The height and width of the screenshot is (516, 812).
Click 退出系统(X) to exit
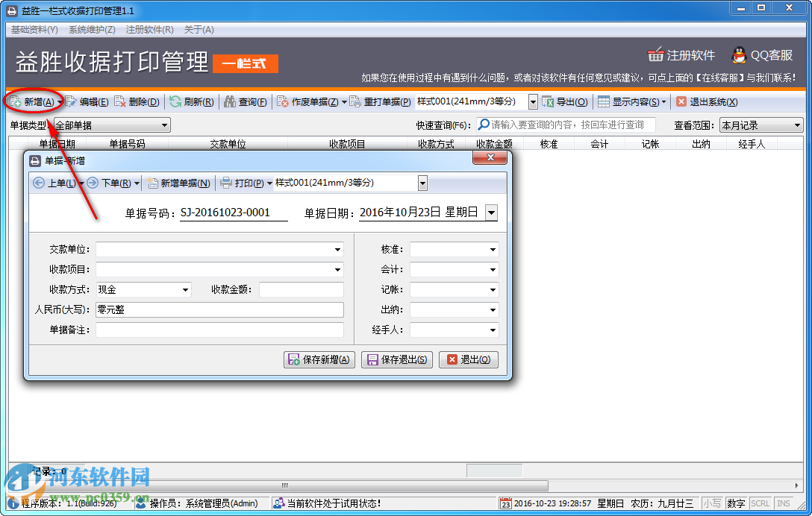pos(707,102)
